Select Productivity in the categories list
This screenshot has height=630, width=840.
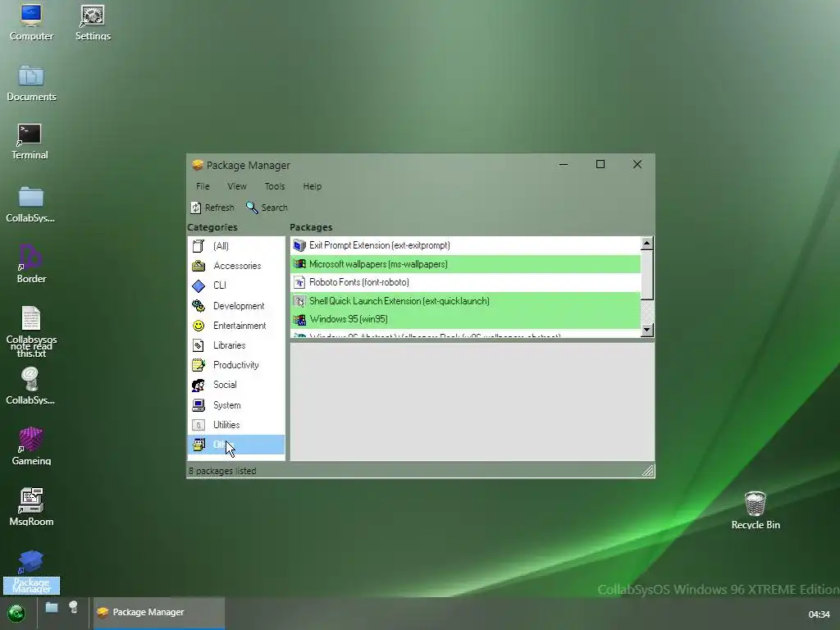coord(235,365)
